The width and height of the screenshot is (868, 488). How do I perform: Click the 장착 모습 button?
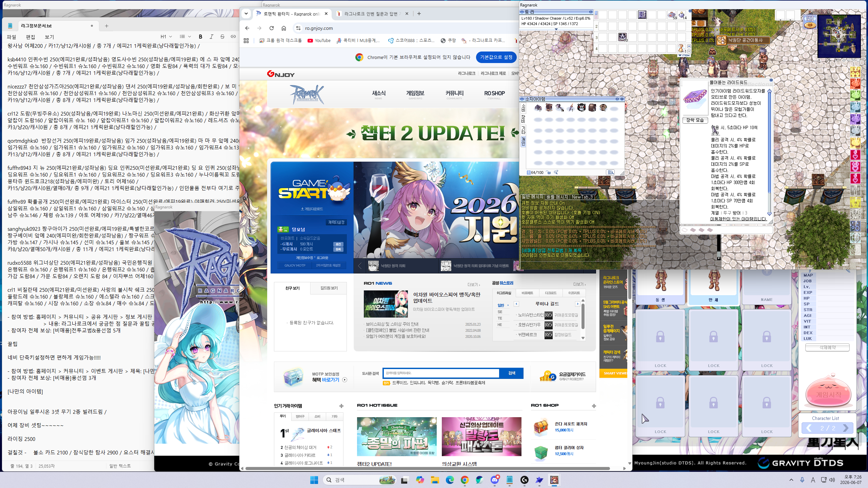(695, 120)
